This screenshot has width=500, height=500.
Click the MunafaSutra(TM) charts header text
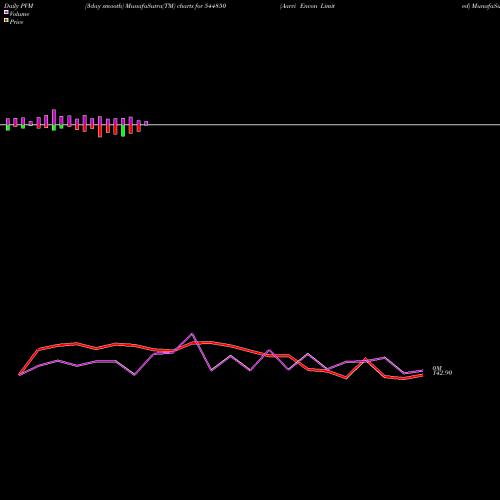coord(155,6)
